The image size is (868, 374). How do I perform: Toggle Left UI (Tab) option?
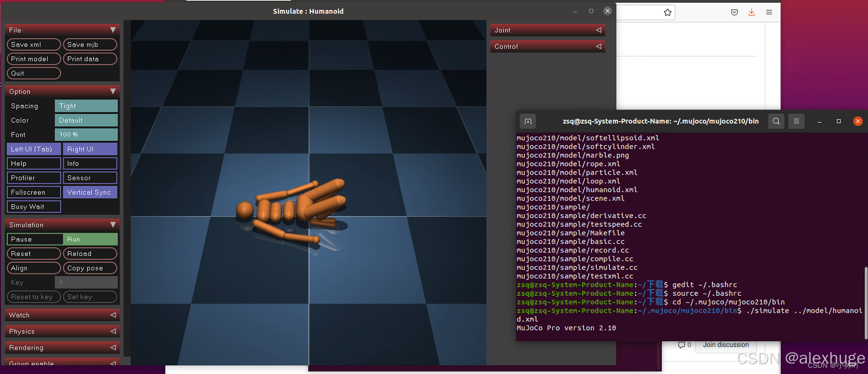tap(34, 149)
